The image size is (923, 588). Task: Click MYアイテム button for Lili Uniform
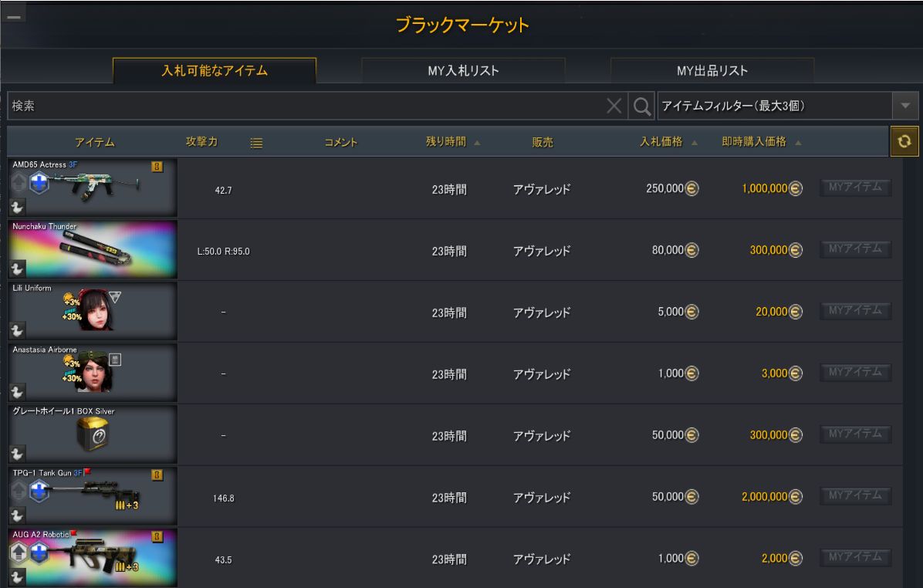(855, 310)
